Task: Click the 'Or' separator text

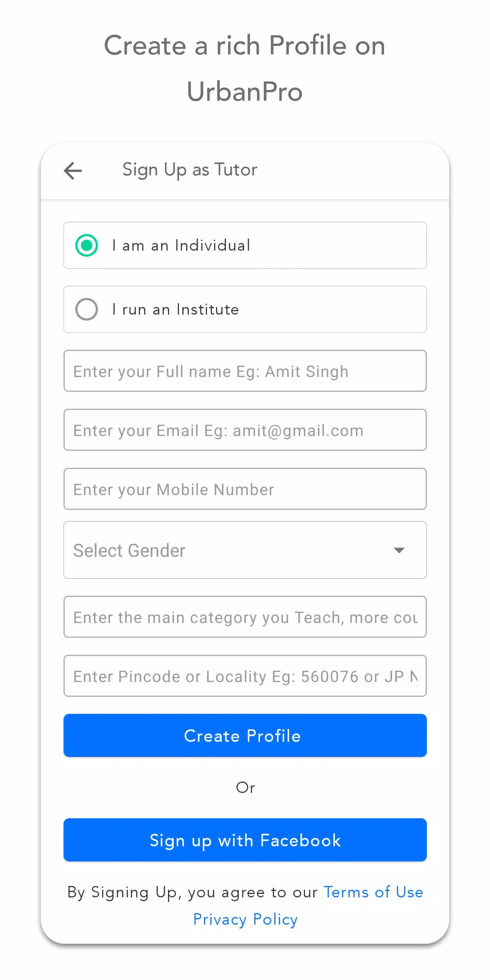Action: pyautogui.click(x=245, y=788)
